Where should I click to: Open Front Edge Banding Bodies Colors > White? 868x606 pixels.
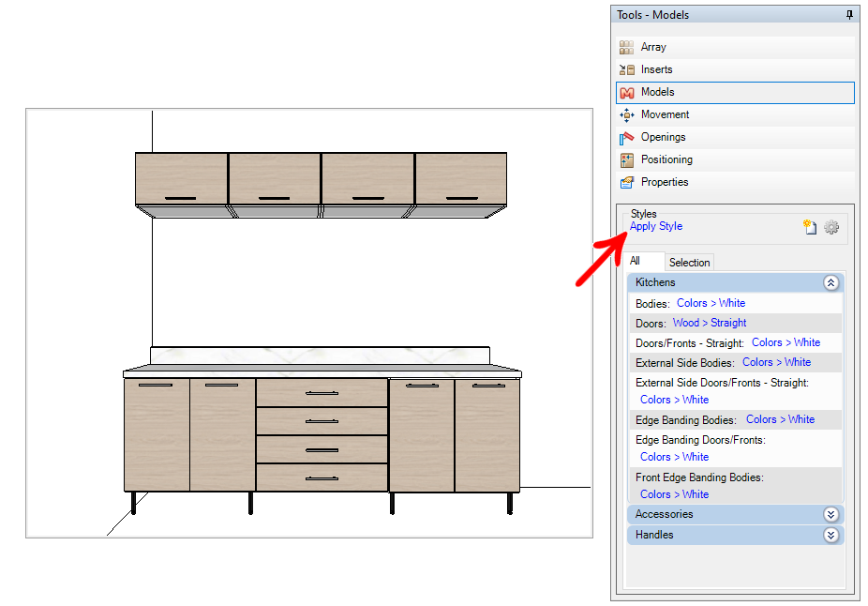pyautogui.click(x=674, y=494)
